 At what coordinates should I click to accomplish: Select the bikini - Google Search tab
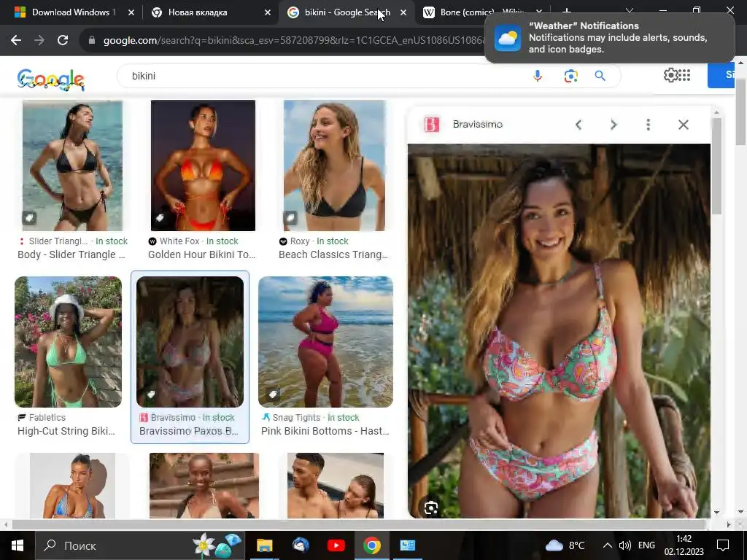coord(347,12)
